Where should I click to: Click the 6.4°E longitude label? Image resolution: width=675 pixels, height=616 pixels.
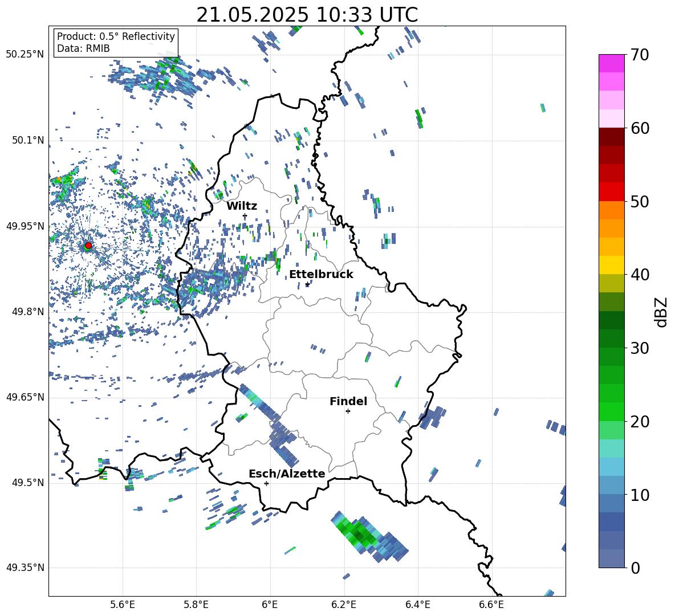point(417,605)
